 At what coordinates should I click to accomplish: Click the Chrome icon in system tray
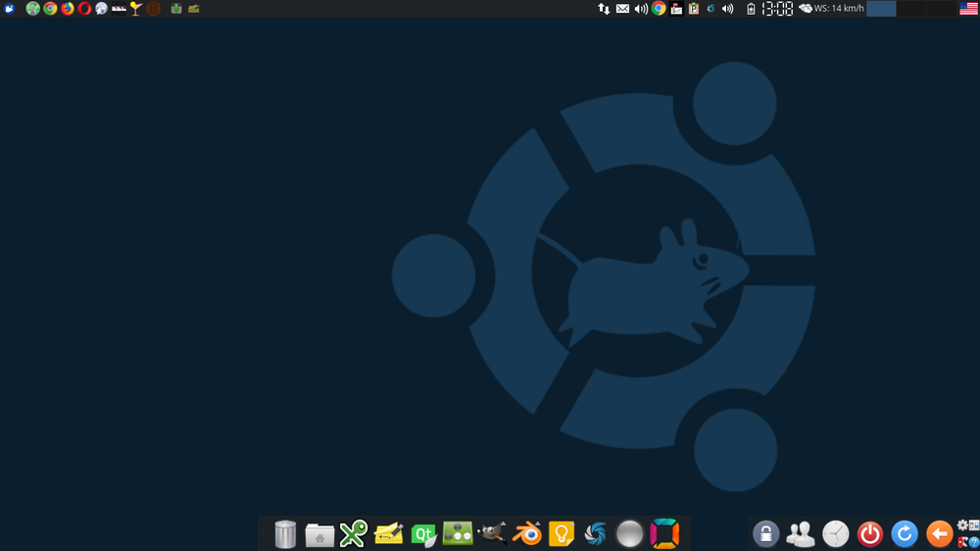[x=659, y=9]
